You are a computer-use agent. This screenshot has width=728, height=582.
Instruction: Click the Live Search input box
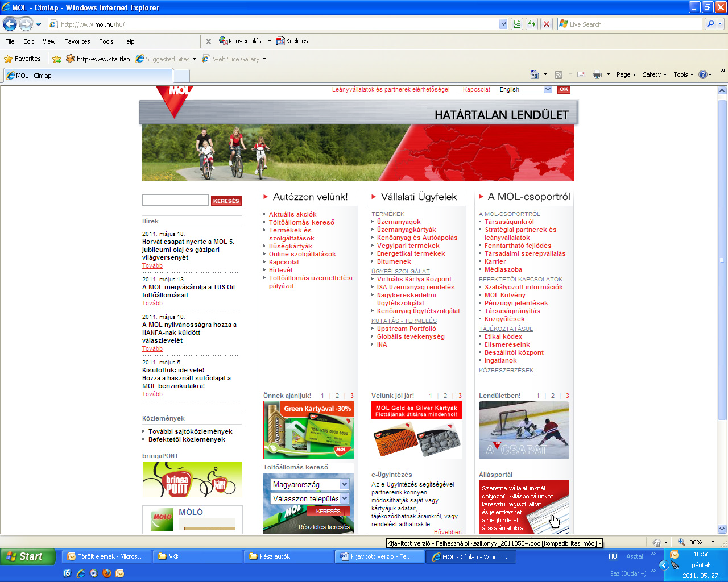[x=630, y=24]
